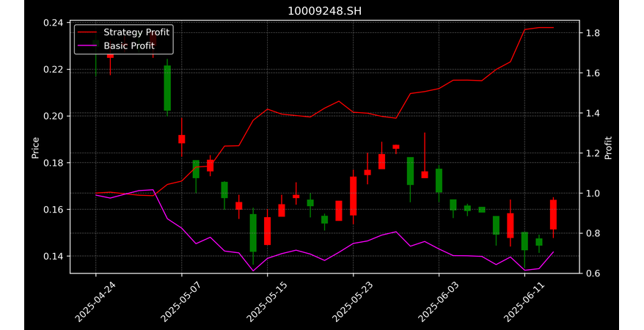Select the Strategy Profit legend label
The height and width of the screenshot is (330, 644).
[x=136, y=32]
